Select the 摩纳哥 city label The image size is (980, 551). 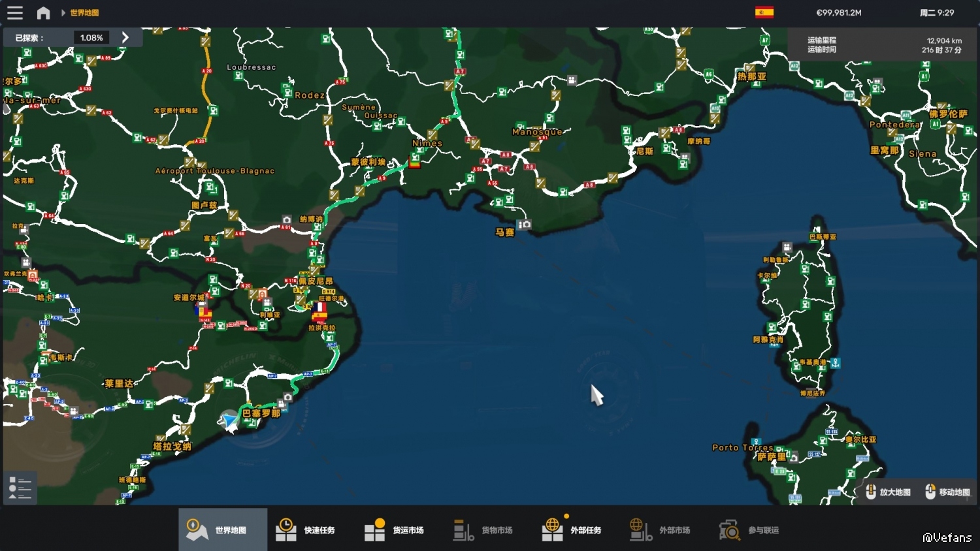point(698,141)
